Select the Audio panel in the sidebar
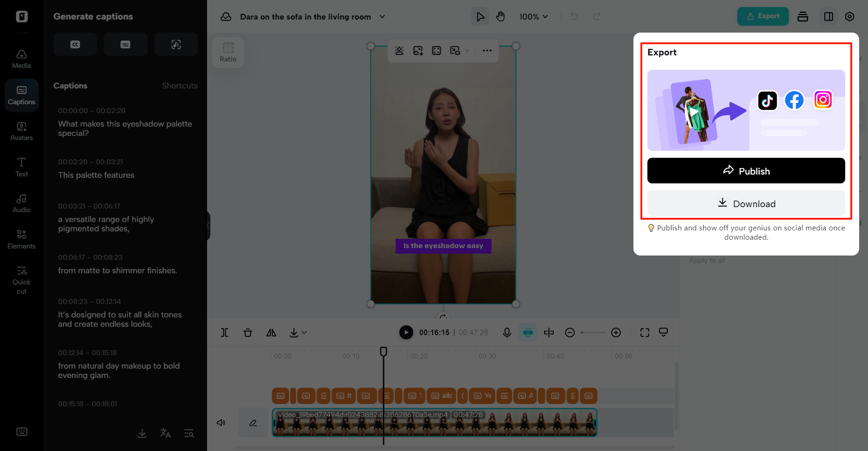868x451 pixels. coord(21,202)
